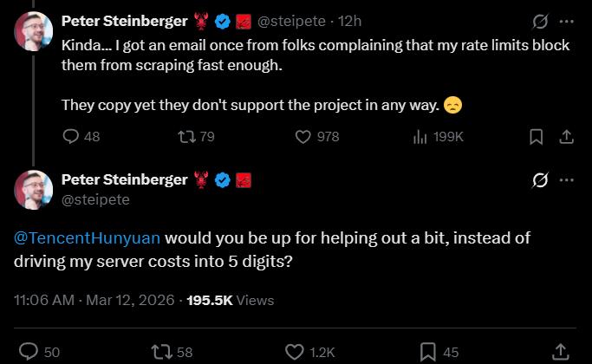Open the @steipete handle under main tweet
The image size is (592, 364).
pos(94,199)
